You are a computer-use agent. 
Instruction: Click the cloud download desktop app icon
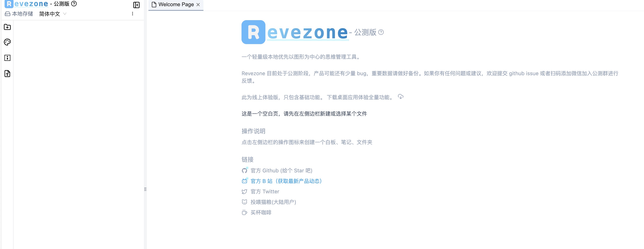(401, 97)
